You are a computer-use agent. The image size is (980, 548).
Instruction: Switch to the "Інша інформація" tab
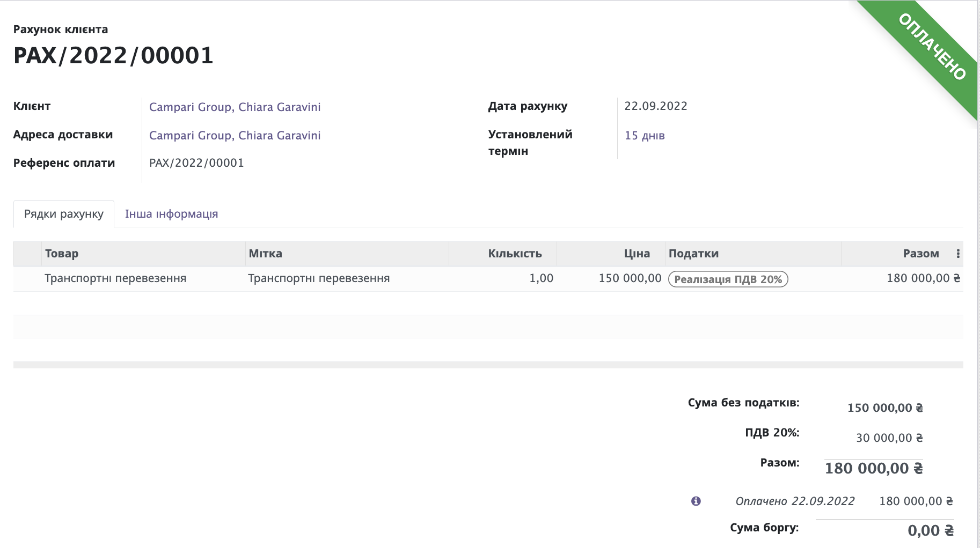[x=171, y=213]
